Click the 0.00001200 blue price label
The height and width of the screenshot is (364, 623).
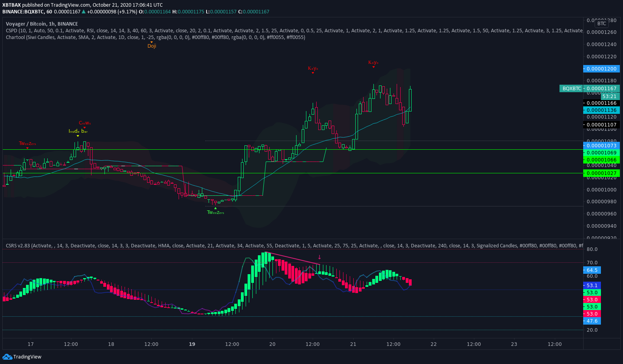pyautogui.click(x=601, y=69)
